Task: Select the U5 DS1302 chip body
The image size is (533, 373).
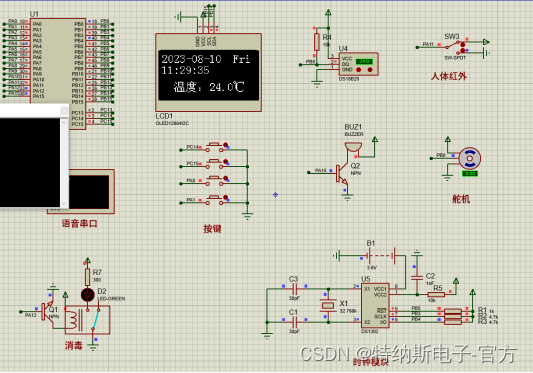Action: 375,306
